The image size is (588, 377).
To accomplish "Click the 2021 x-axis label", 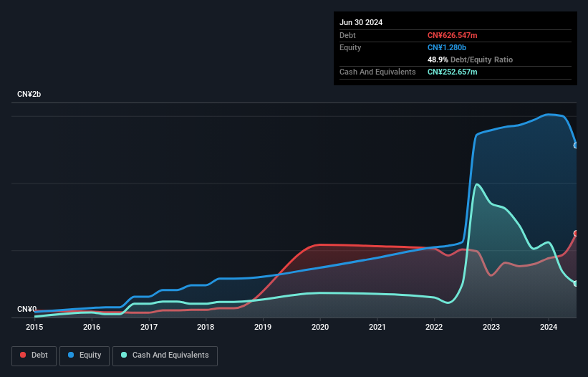I will click(377, 327).
